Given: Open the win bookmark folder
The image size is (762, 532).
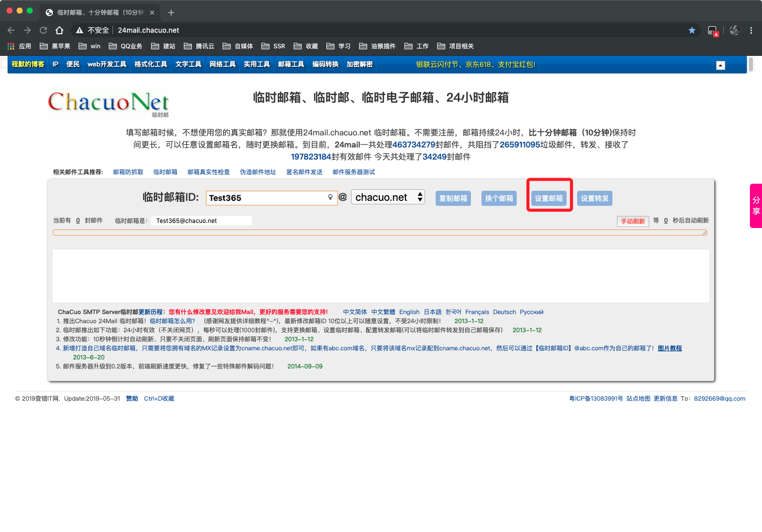Looking at the screenshot, I should 90,46.
